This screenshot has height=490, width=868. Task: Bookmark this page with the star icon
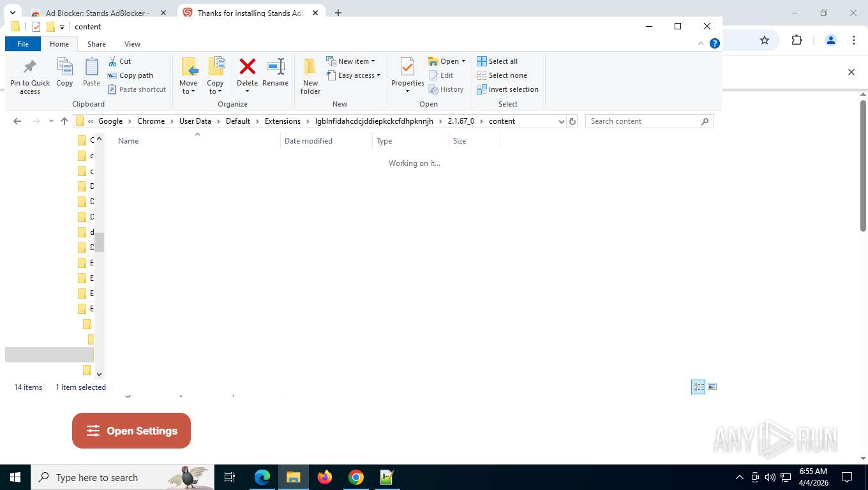(x=765, y=40)
